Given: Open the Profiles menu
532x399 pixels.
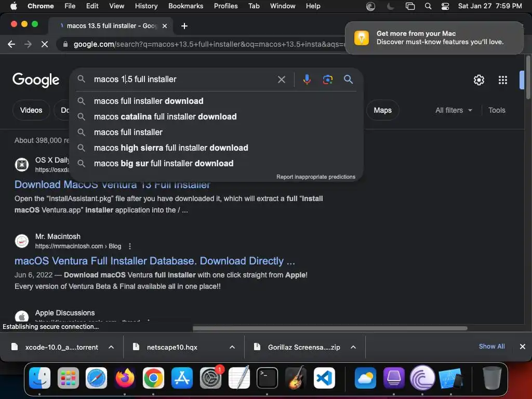Looking at the screenshot, I should click(225, 6).
